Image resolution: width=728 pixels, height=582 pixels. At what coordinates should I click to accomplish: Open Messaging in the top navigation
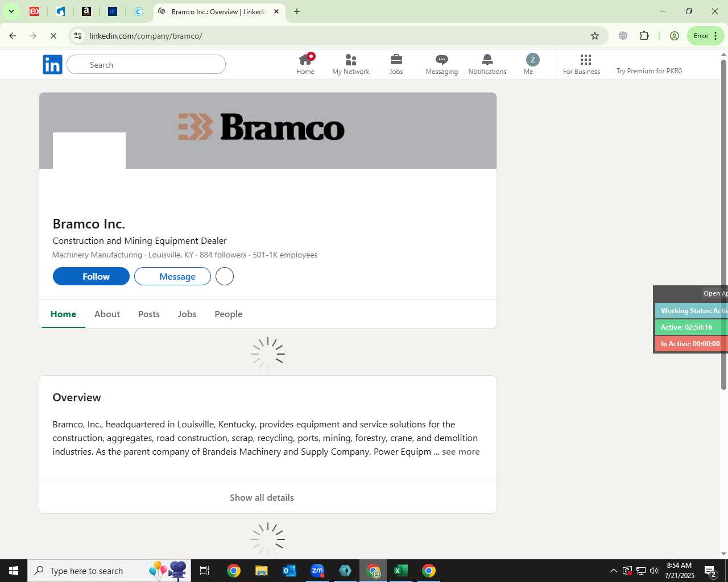tap(442, 64)
